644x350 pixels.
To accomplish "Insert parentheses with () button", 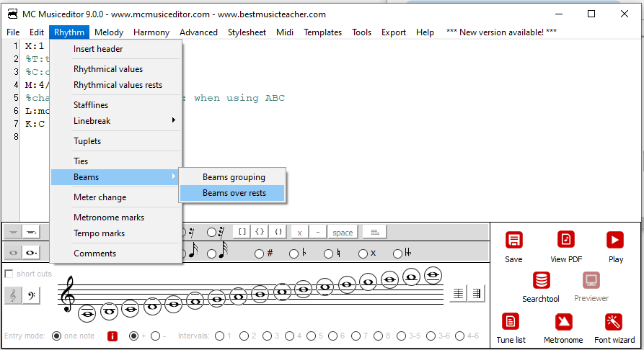I will pyautogui.click(x=278, y=232).
